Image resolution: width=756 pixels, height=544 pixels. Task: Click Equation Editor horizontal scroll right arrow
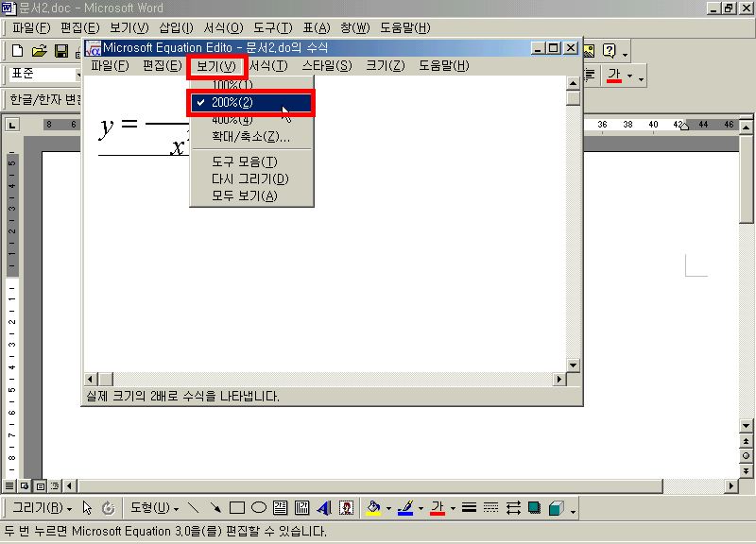click(559, 380)
